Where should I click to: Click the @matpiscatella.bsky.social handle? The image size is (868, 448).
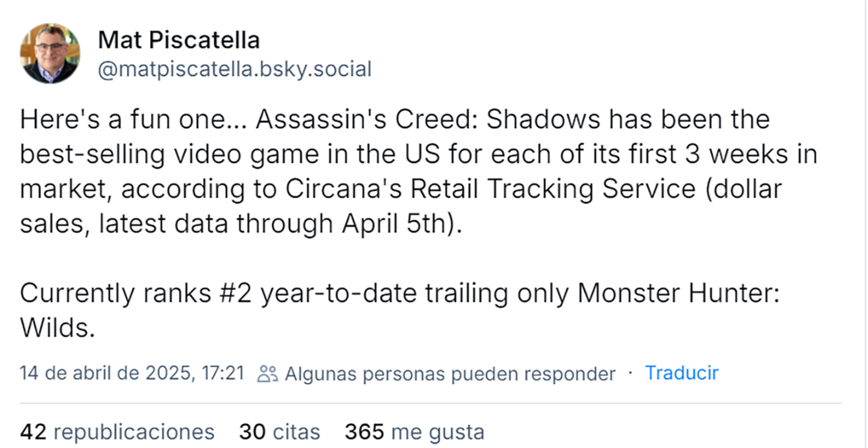[x=235, y=69]
